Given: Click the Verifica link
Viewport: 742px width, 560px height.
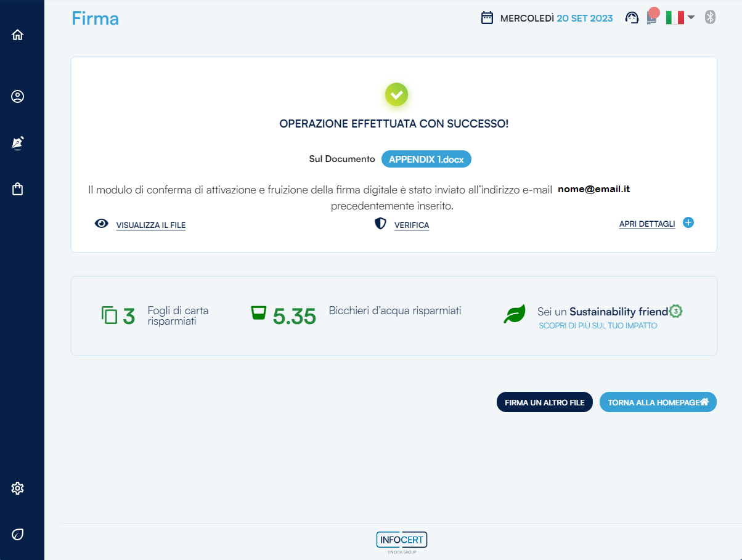Looking at the screenshot, I should [411, 225].
